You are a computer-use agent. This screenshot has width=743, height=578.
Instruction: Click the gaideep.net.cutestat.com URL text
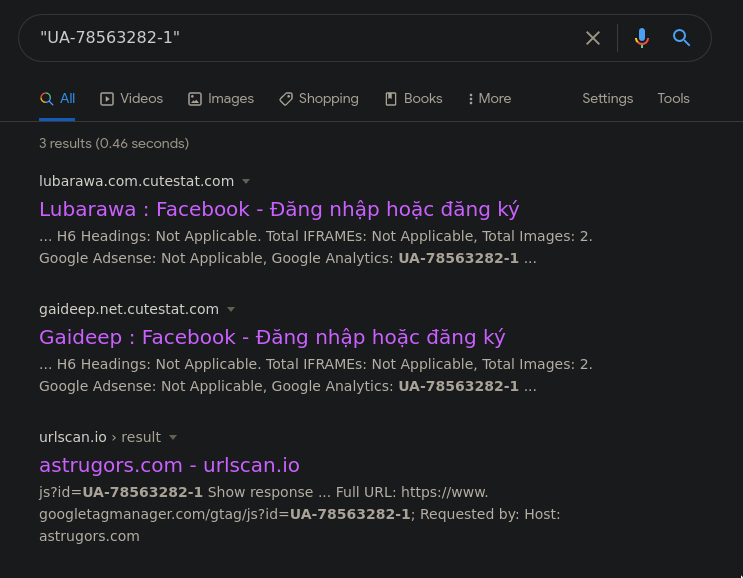(129, 309)
